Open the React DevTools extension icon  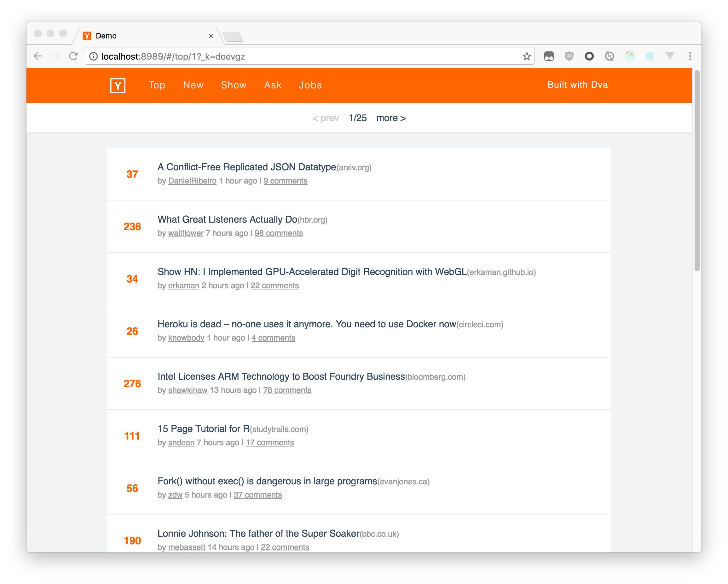[650, 56]
